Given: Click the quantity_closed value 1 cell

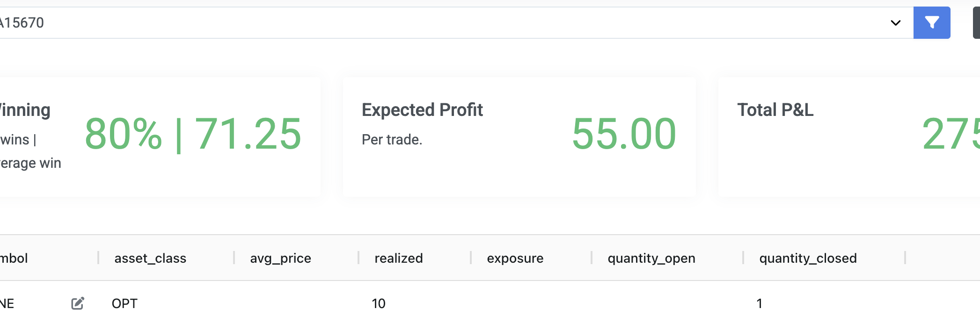Looking at the screenshot, I should click(x=759, y=303).
